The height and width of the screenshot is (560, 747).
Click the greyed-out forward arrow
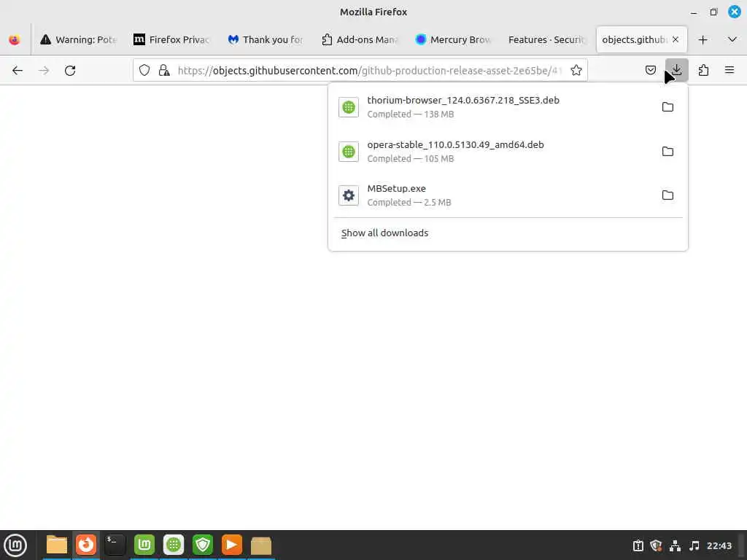pyautogui.click(x=44, y=71)
